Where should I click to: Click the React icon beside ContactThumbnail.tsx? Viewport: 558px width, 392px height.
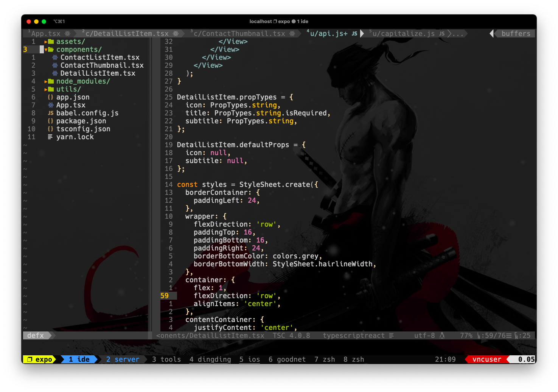pyautogui.click(x=55, y=65)
